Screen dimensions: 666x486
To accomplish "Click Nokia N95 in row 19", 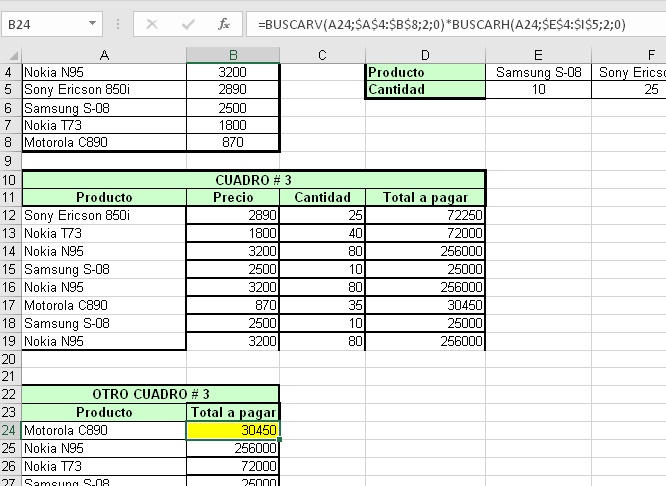I will click(x=104, y=341).
